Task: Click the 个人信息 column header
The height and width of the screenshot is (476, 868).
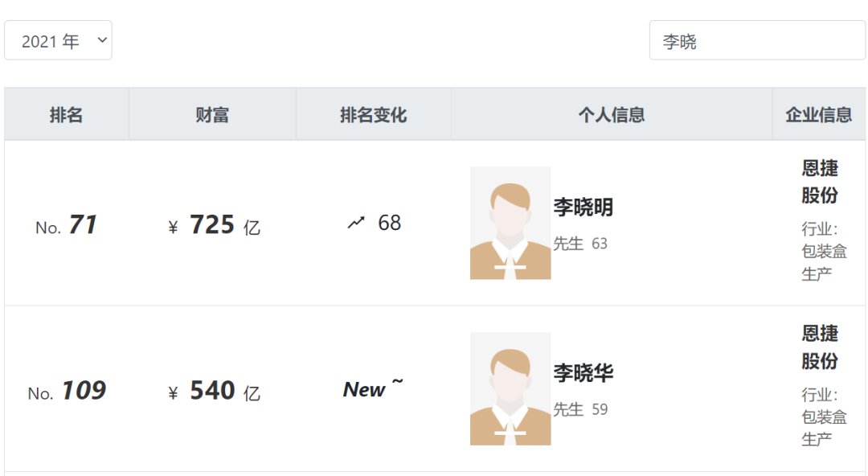Action: [x=611, y=115]
